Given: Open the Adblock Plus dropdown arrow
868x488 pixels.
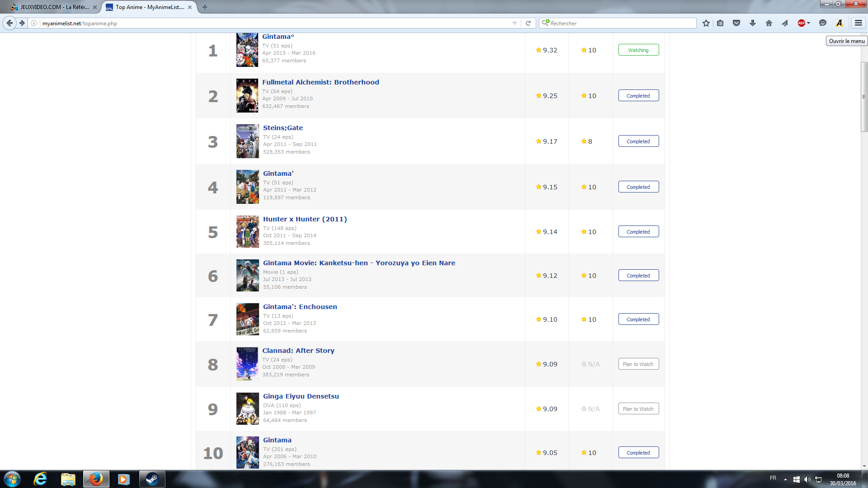Looking at the screenshot, I should (x=809, y=23).
